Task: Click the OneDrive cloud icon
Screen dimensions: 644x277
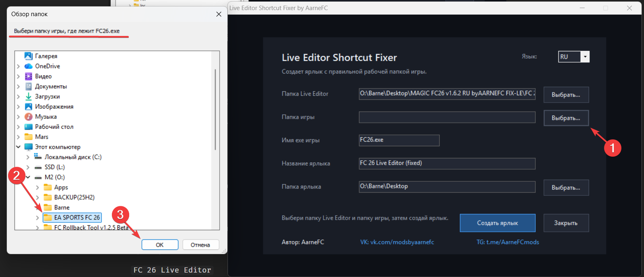Action: point(28,66)
